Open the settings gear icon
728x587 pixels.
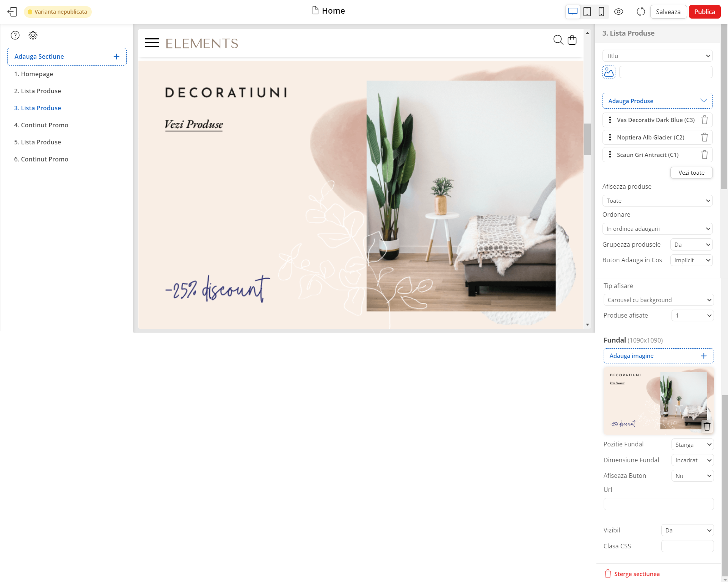[x=33, y=35]
